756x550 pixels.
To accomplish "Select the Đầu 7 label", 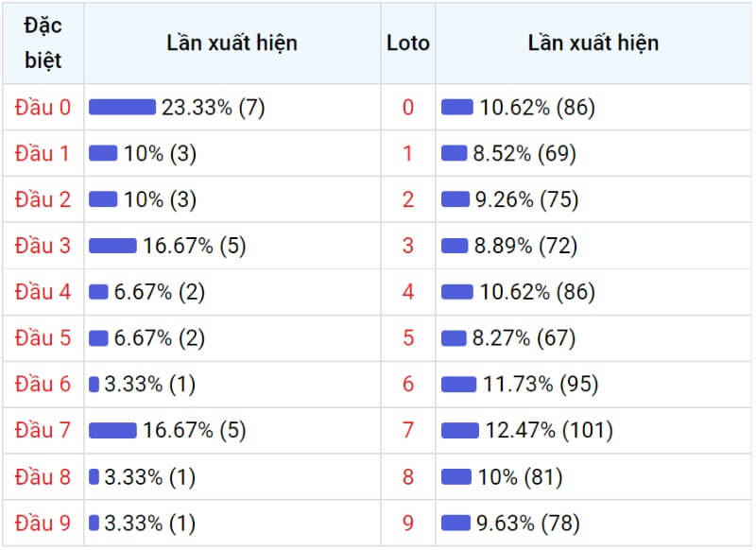I will [43, 430].
